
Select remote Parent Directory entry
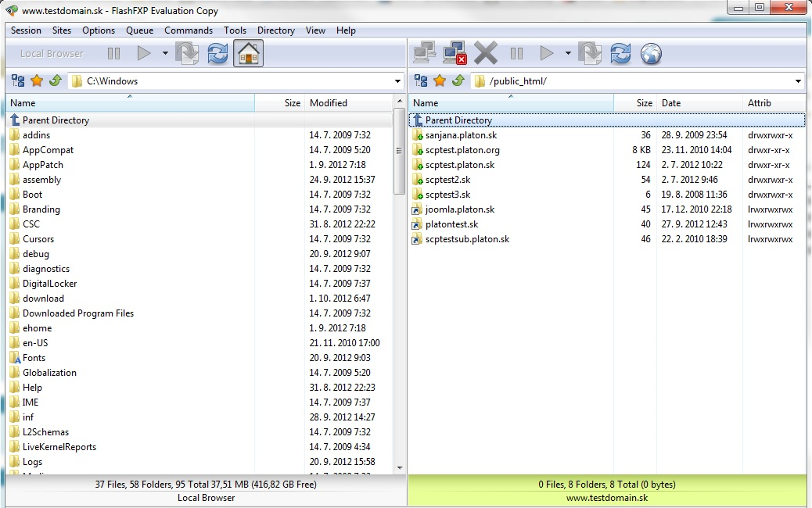click(x=607, y=120)
